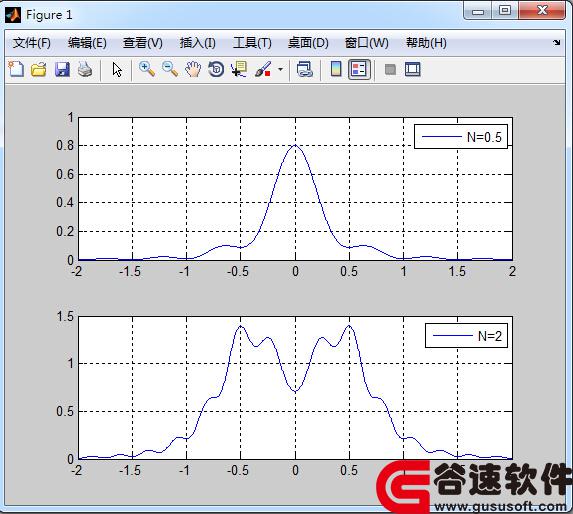The height and width of the screenshot is (514, 573).
Task: Open the 工具(T) menu
Action: [x=252, y=43]
